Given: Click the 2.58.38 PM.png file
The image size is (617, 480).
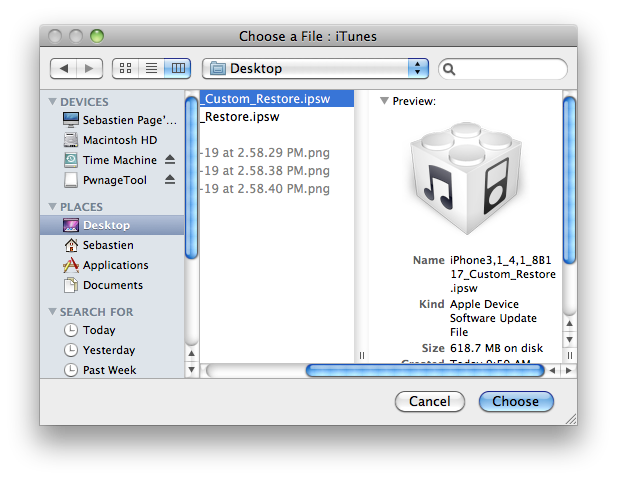Looking at the screenshot, I should pyautogui.click(x=277, y=171).
